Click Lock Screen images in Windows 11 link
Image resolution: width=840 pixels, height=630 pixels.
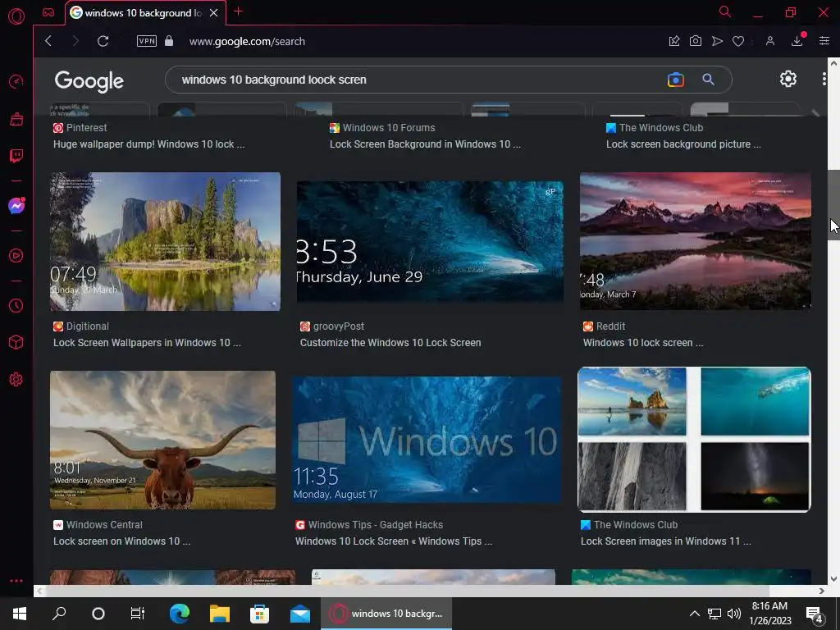click(x=666, y=541)
